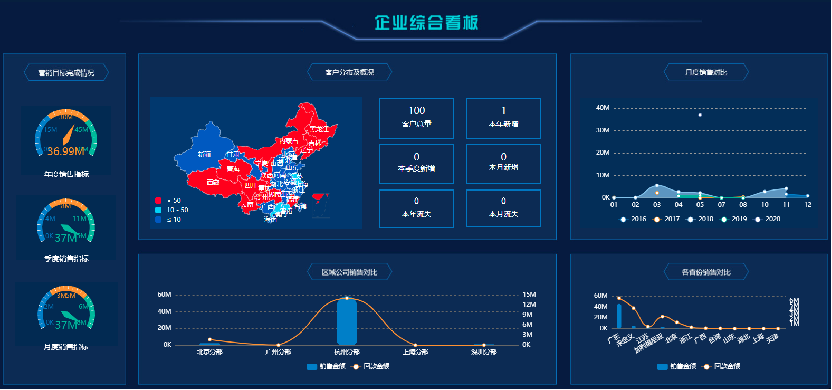
Task: Toggle the 2020 series legend item
Action: (765, 219)
